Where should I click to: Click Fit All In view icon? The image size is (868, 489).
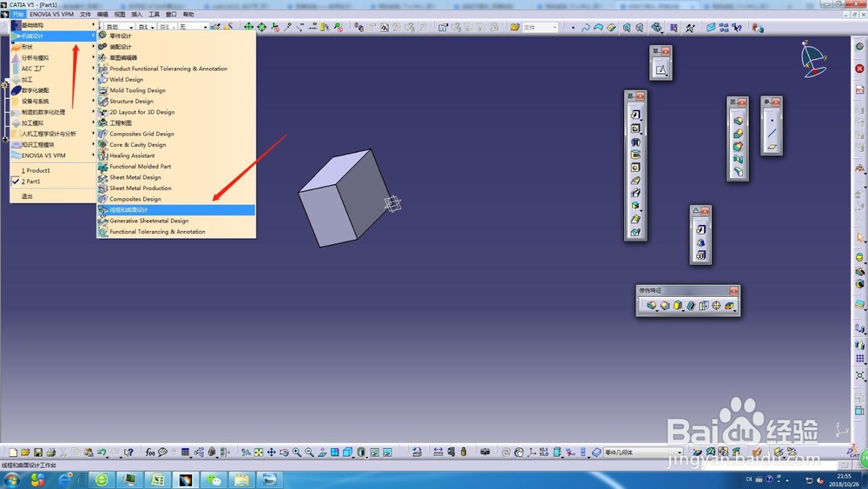pos(259,453)
